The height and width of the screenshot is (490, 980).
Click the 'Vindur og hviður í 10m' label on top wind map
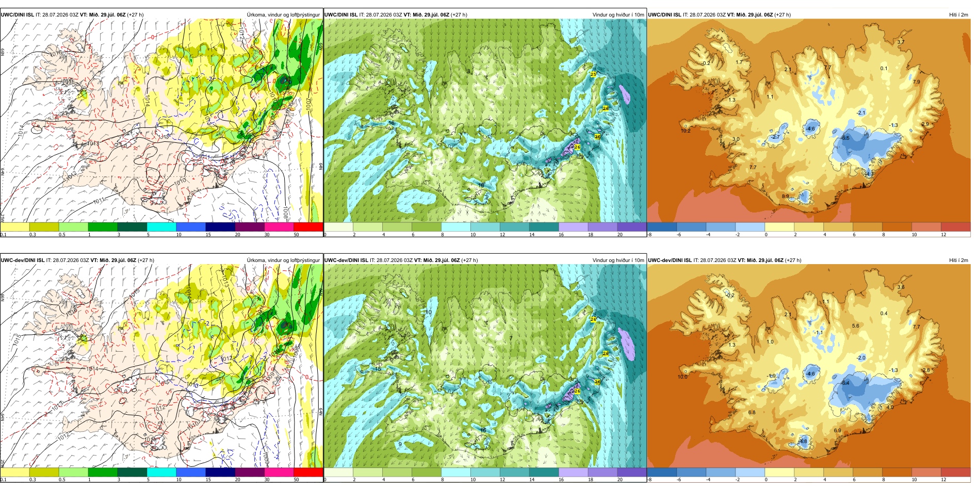[618, 14]
